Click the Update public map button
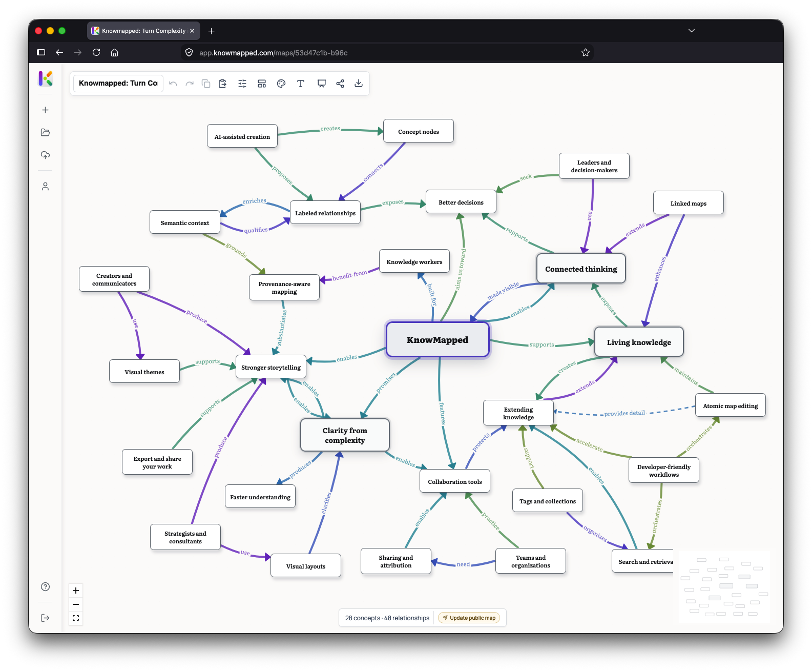The image size is (812, 671). click(x=469, y=618)
